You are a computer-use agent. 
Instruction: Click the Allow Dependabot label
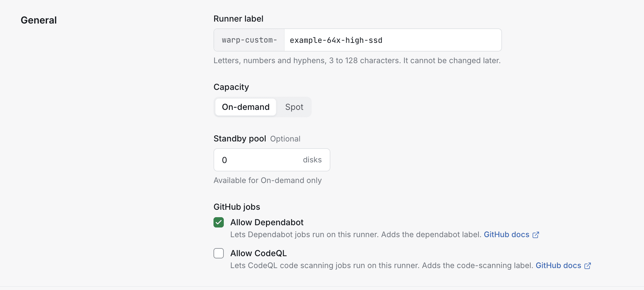pos(267,222)
